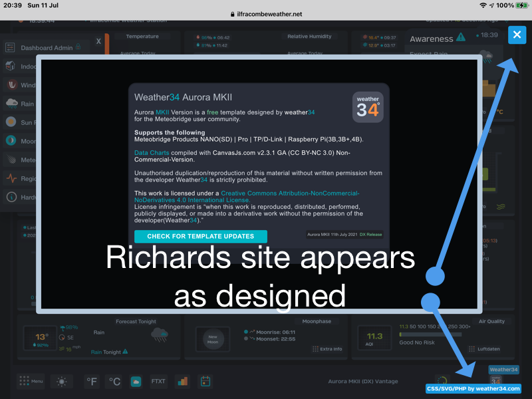The image size is (532, 399).
Task: Open Luftdaten in the Air Quality panel
Action: point(485,348)
